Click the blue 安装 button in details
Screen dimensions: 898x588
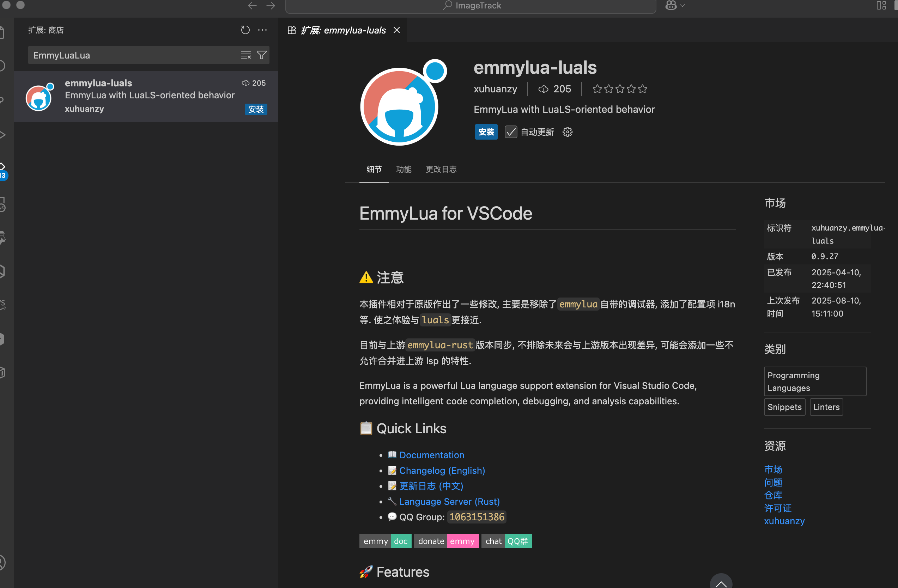pyautogui.click(x=486, y=132)
